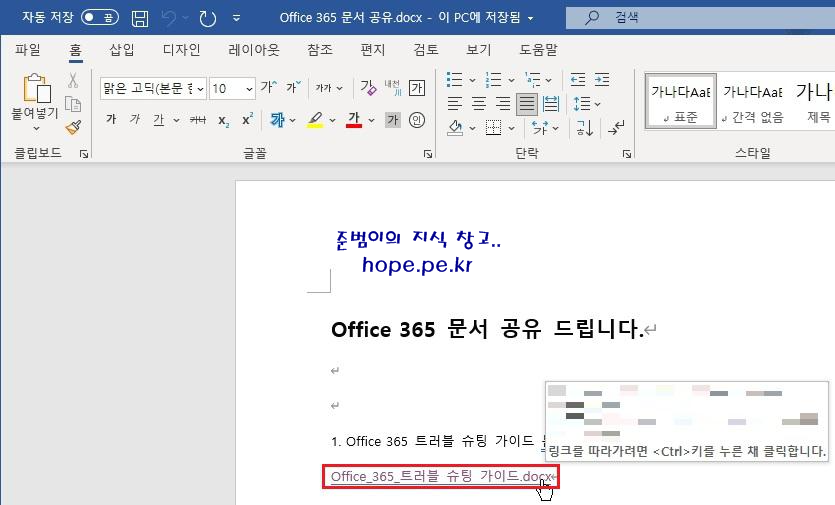Click the Cut scissors icon
Viewport: 835px width, 505px height.
pyautogui.click(x=73, y=80)
